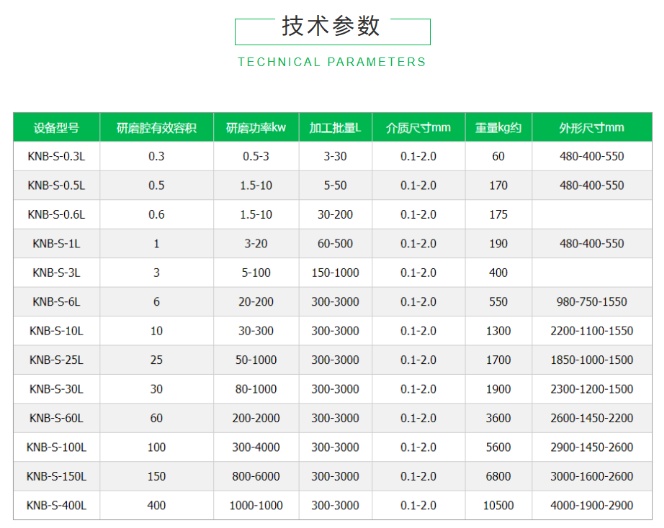Select the 设备型号 column header
This screenshot has height=528, width=664.
56,128
